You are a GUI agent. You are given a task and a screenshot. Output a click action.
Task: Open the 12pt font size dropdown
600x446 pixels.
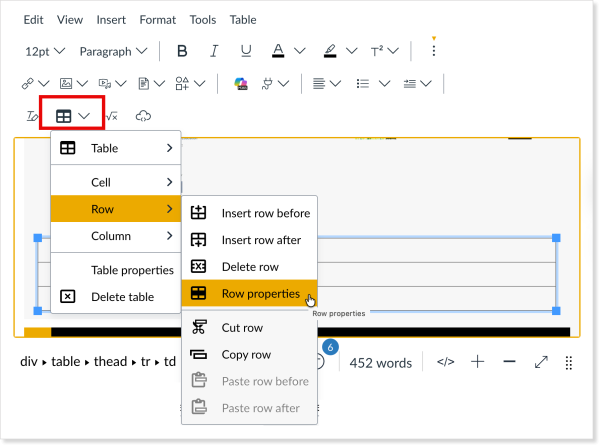click(45, 51)
